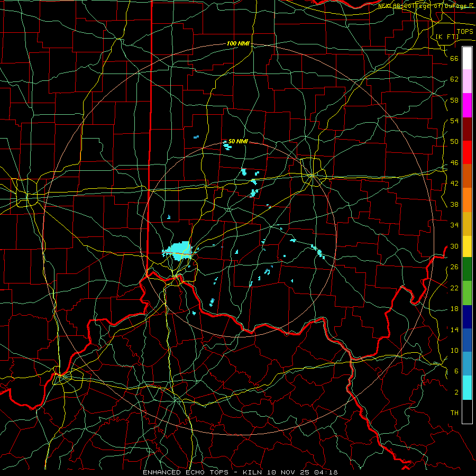The height and width of the screenshot is (476, 476).
Task: Click the legend value 6
Action: [x=456, y=371]
